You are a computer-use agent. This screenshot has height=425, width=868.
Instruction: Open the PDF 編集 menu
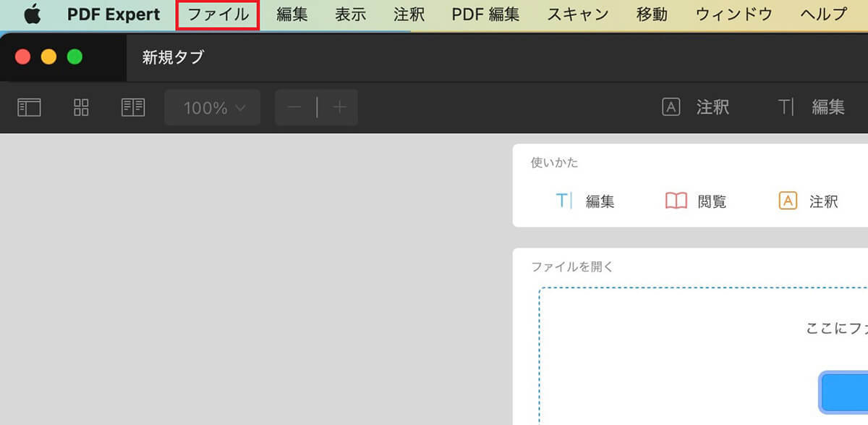tap(485, 14)
